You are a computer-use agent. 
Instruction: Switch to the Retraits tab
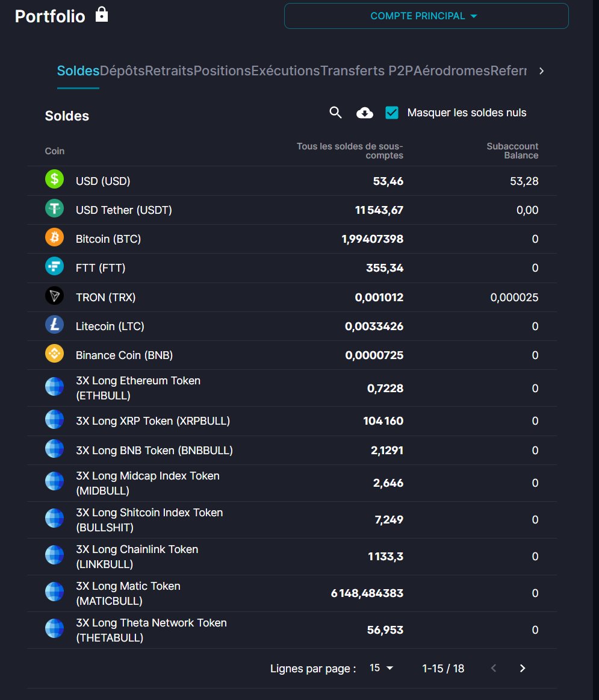point(169,71)
